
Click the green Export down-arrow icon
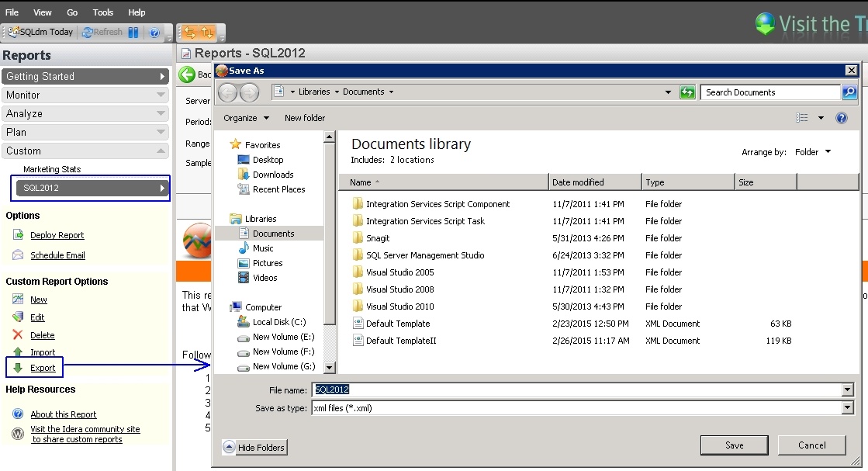tap(19, 368)
